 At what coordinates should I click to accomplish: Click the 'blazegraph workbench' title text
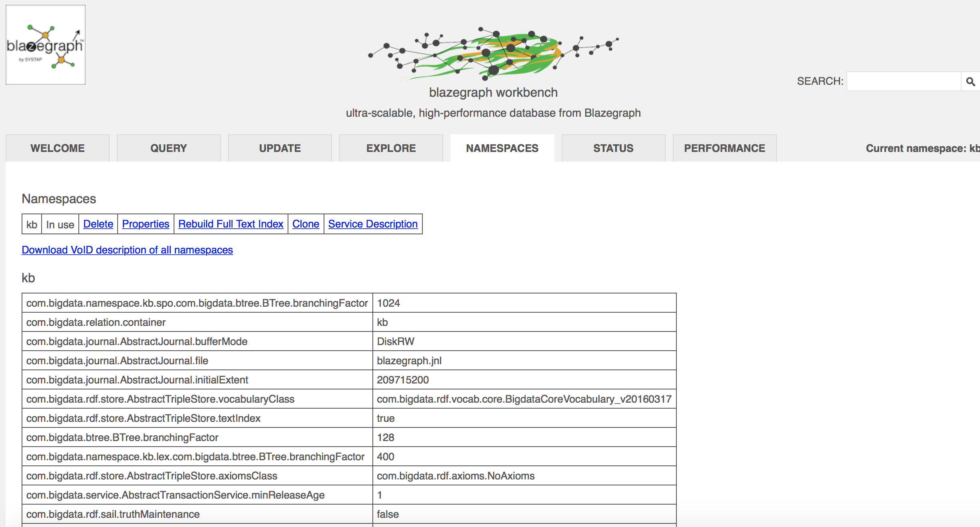(x=493, y=92)
